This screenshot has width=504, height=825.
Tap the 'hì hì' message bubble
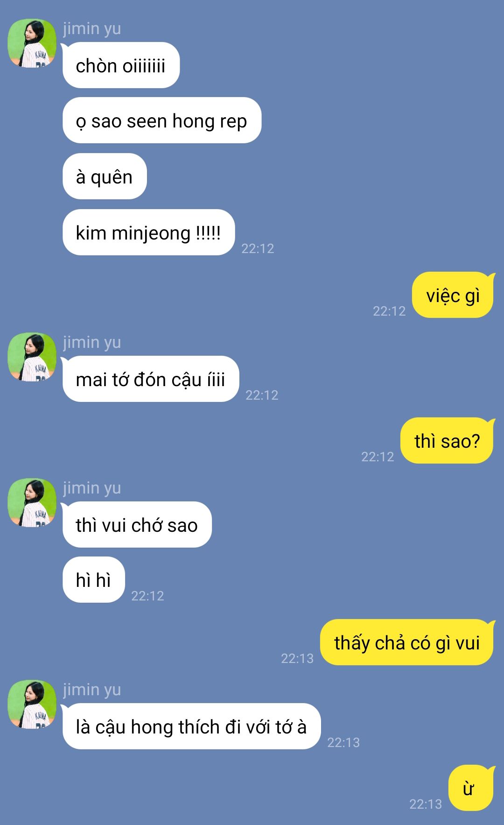pyautogui.click(x=93, y=580)
